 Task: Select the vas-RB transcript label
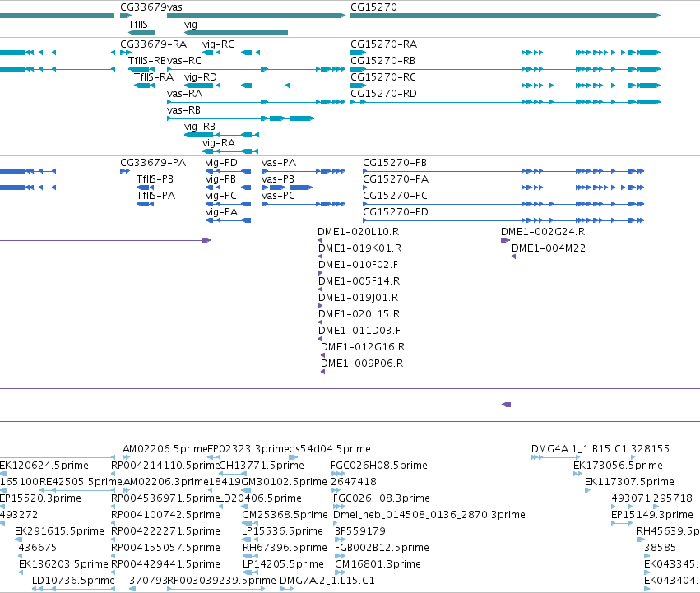[183, 110]
